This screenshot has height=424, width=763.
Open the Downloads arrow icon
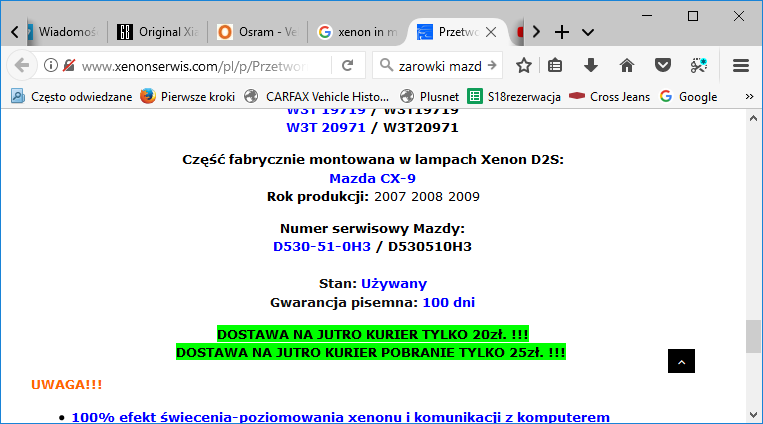point(591,66)
